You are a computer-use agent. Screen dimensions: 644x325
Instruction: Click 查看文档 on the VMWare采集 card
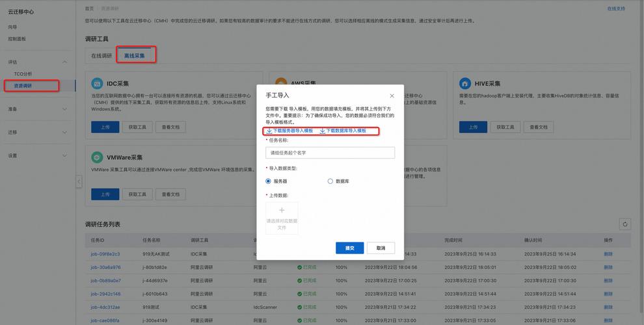pyautogui.click(x=170, y=194)
